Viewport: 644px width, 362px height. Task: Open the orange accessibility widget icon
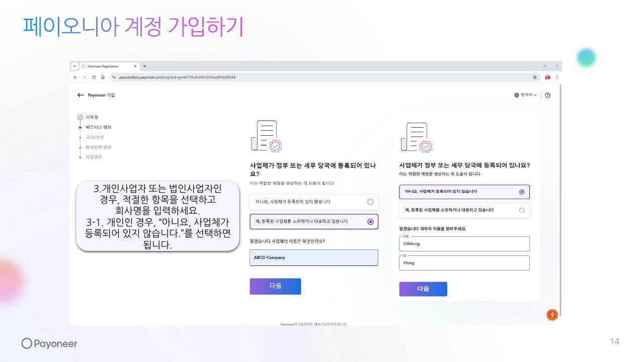(x=552, y=315)
